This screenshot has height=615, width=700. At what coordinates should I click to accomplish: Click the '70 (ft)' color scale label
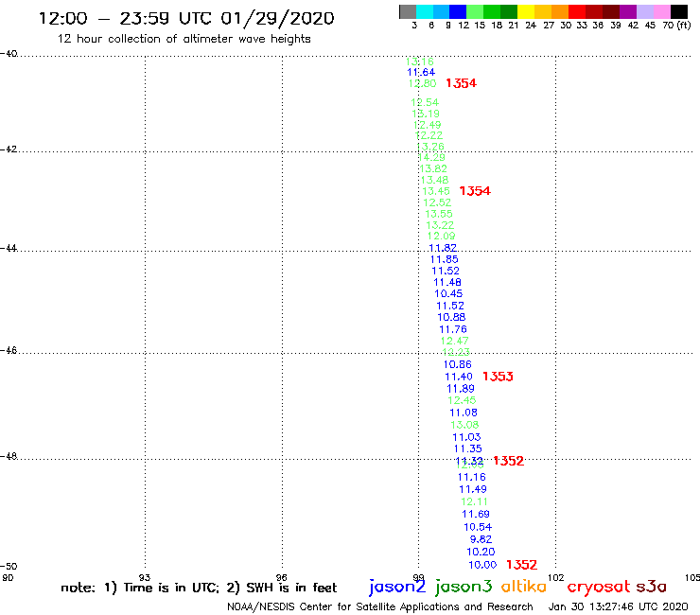[676, 26]
